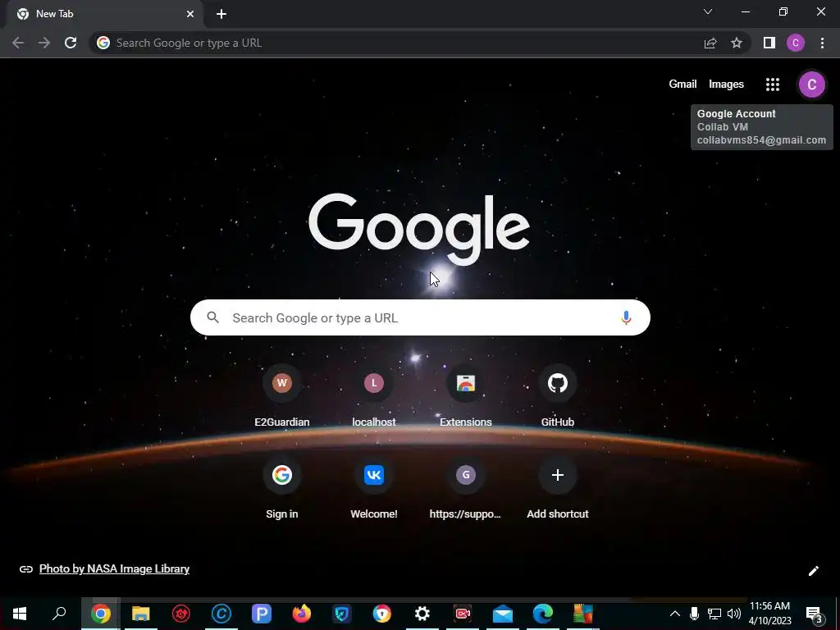Open Mail app from taskbar
This screenshot has width=840, height=630.
coord(503,614)
